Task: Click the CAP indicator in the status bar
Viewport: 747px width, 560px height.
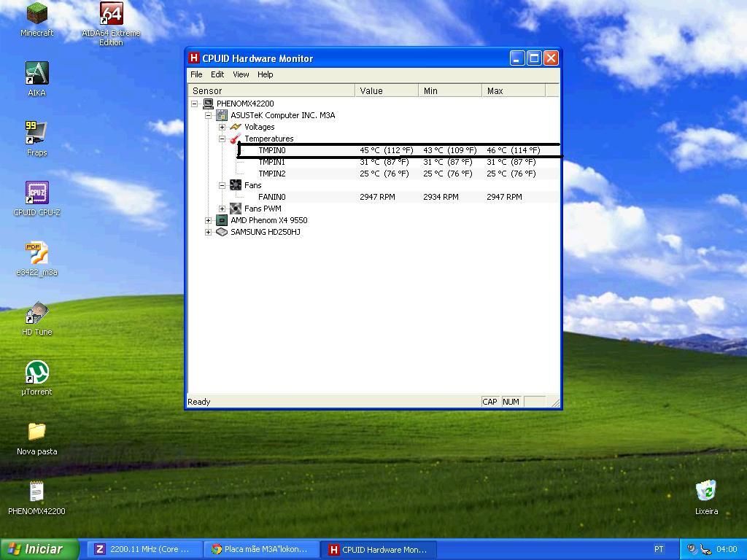Action: pyautogui.click(x=489, y=402)
